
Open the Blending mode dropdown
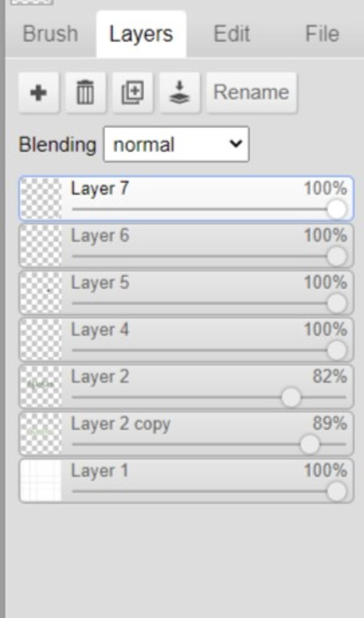tap(176, 144)
